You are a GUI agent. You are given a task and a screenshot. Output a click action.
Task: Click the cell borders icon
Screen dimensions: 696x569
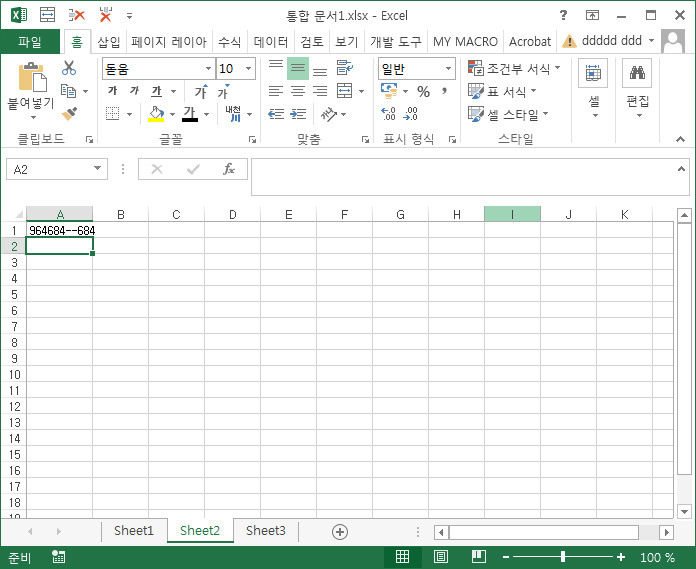tap(112, 114)
